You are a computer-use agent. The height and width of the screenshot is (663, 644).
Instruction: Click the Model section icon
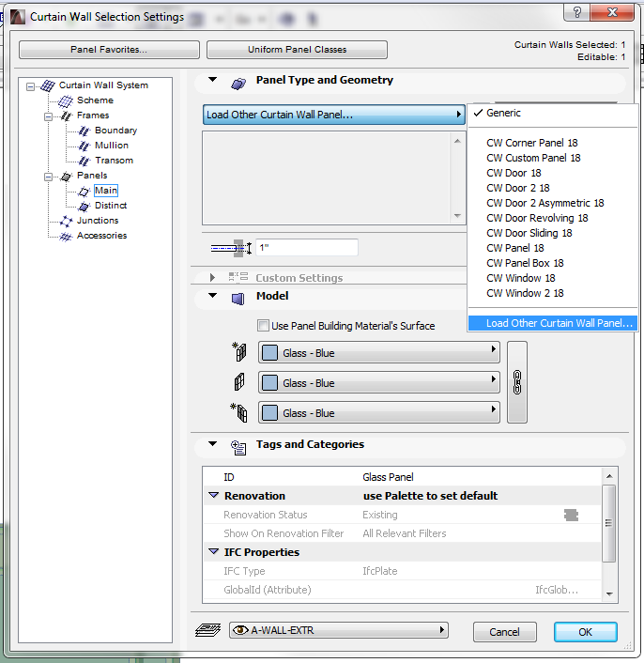pos(238,299)
